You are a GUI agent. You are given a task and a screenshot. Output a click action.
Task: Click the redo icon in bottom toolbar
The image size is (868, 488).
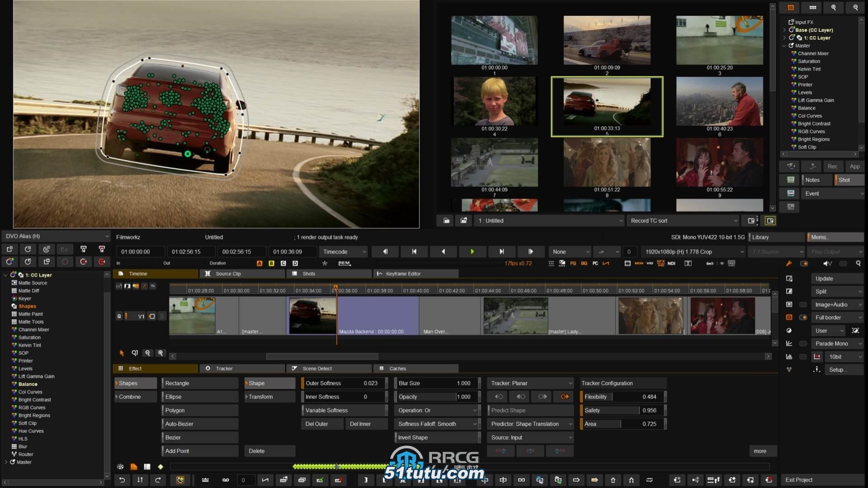tap(158, 480)
